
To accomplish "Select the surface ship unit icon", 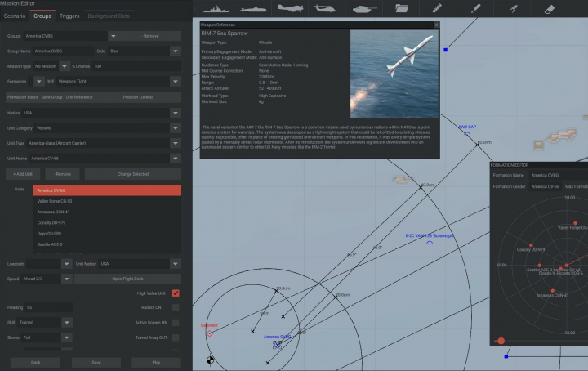I will click(215, 9).
